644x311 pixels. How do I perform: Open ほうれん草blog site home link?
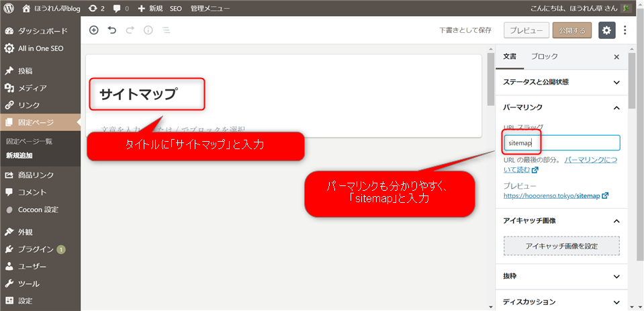pos(52,8)
